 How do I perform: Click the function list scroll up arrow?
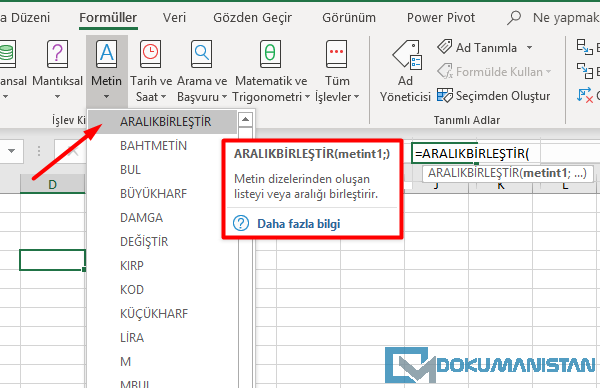point(245,120)
